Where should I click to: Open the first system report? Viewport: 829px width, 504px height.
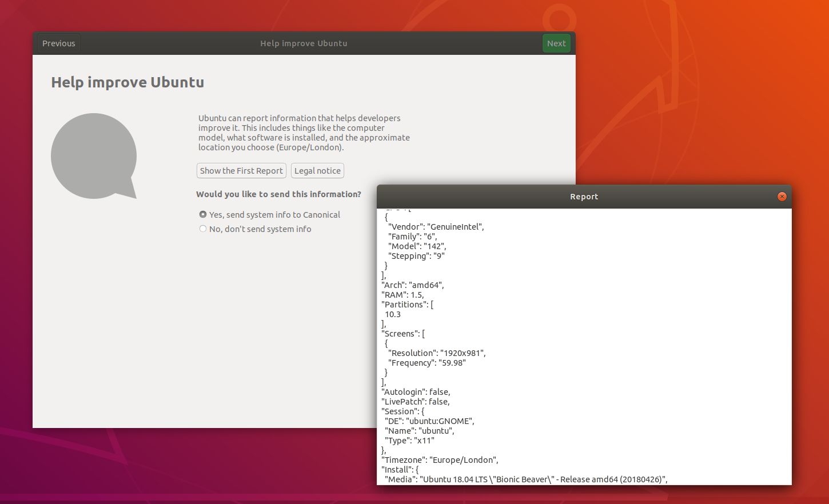click(x=241, y=170)
